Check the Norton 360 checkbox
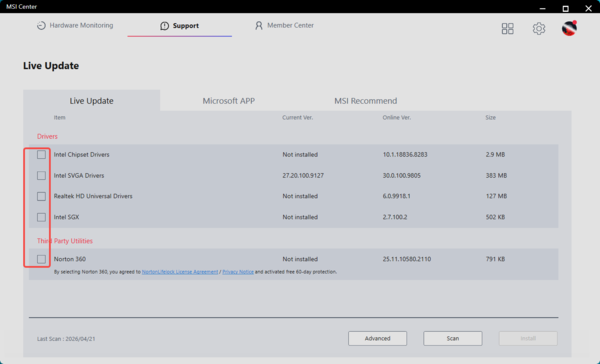The width and height of the screenshot is (600, 364). (41, 259)
